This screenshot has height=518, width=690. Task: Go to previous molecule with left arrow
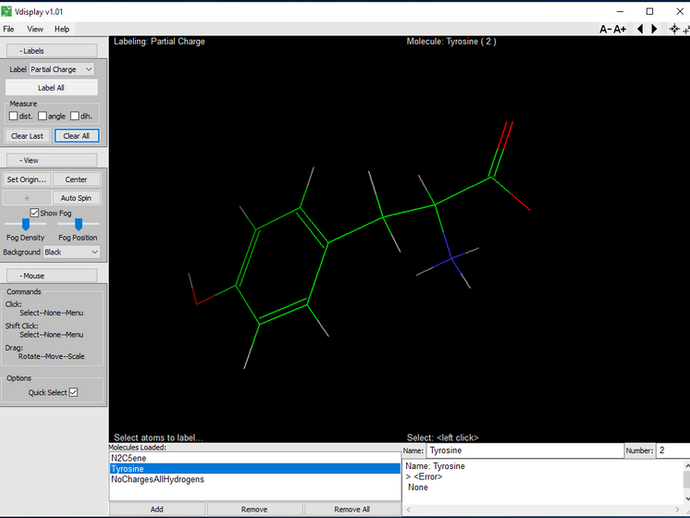click(640, 29)
